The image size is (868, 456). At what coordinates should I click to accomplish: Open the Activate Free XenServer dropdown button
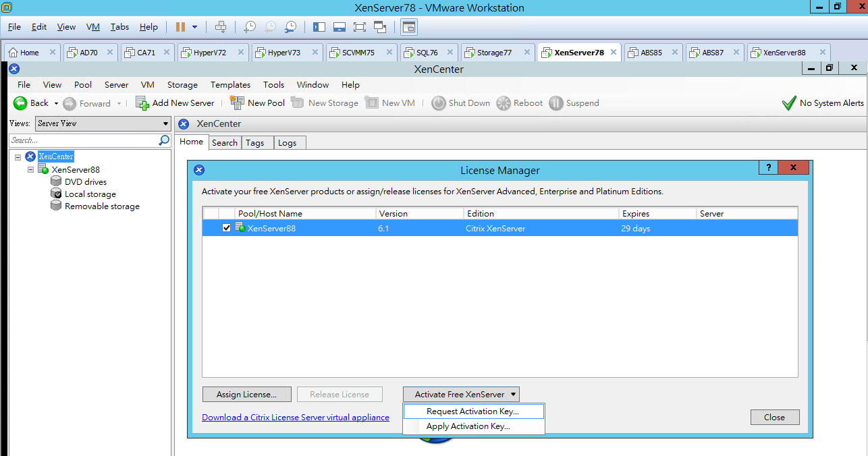click(461, 395)
